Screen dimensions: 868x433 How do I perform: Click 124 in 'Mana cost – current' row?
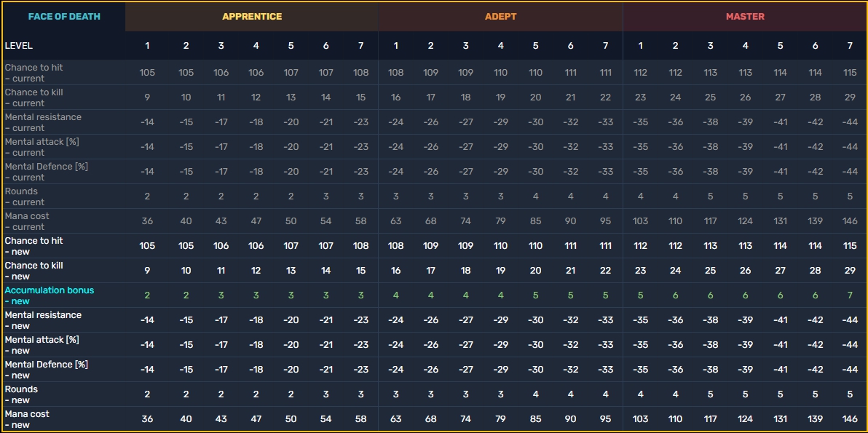click(745, 221)
